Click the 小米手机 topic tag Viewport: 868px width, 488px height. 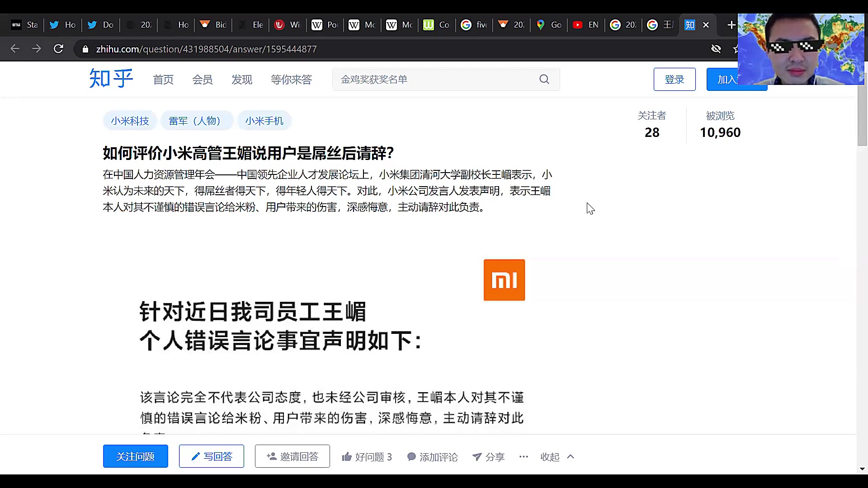click(x=264, y=121)
